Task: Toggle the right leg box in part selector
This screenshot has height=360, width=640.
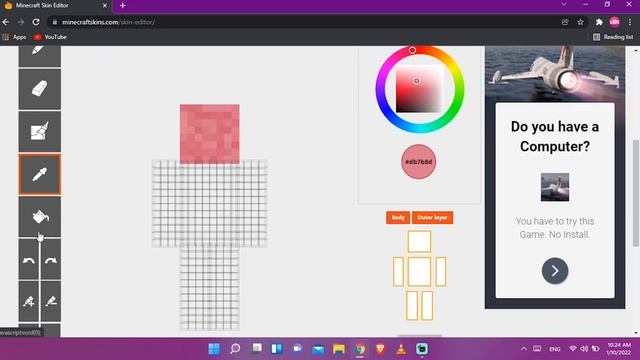Action: pyautogui.click(x=427, y=305)
